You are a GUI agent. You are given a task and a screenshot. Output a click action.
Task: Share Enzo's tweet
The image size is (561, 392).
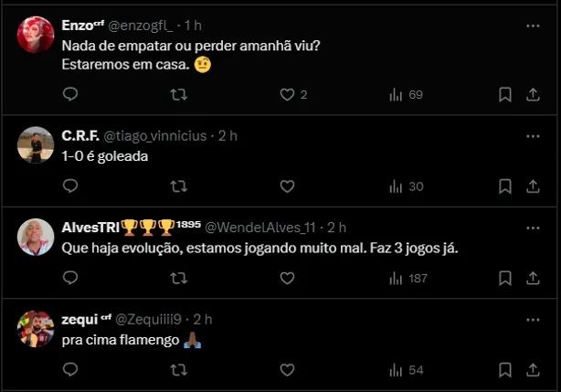coord(534,94)
